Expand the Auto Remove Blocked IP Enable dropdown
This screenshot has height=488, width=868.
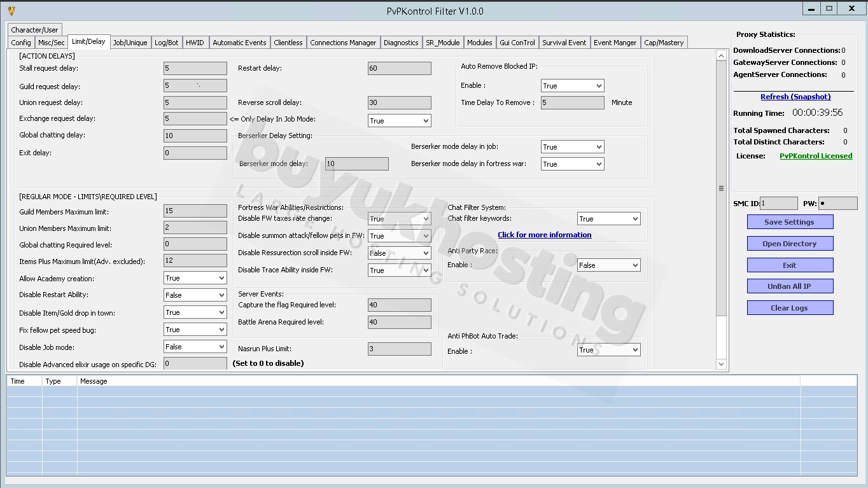pyautogui.click(x=572, y=85)
